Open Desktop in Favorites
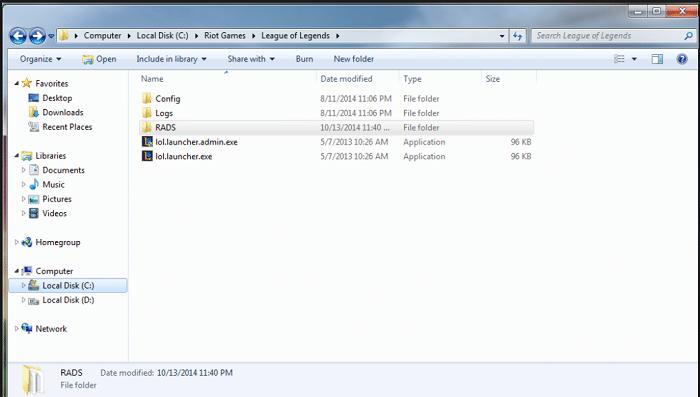Image resolution: width=700 pixels, height=397 pixels. (57, 98)
